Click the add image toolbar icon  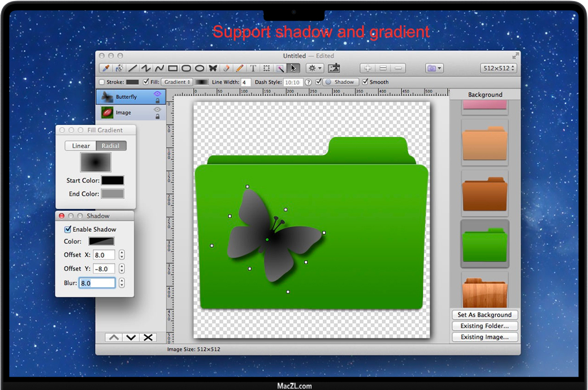pyautogui.click(x=334, y=68)
